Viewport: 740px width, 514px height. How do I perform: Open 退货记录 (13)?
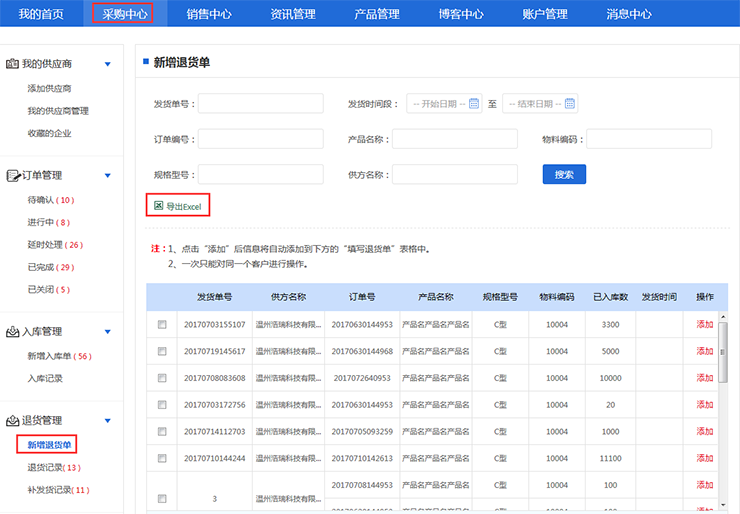54,468
